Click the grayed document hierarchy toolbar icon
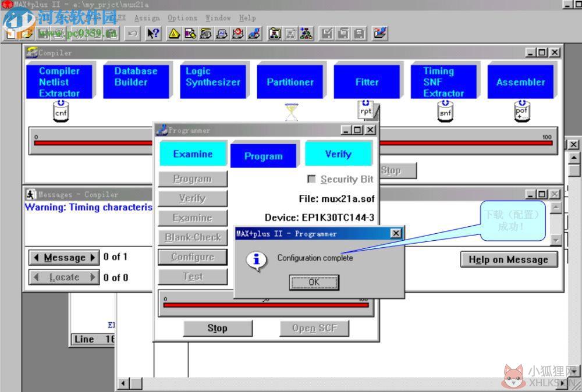This screenshot has height=392, width=582. 290,34
